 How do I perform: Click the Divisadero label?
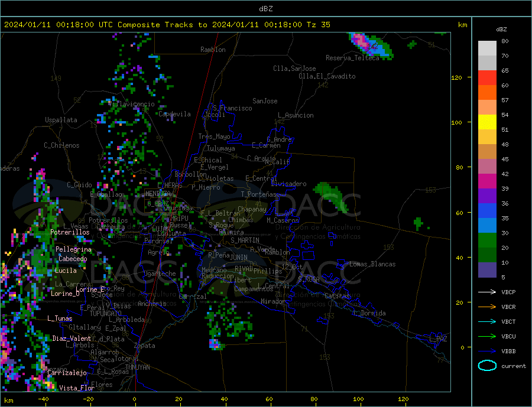coord(288,184)
